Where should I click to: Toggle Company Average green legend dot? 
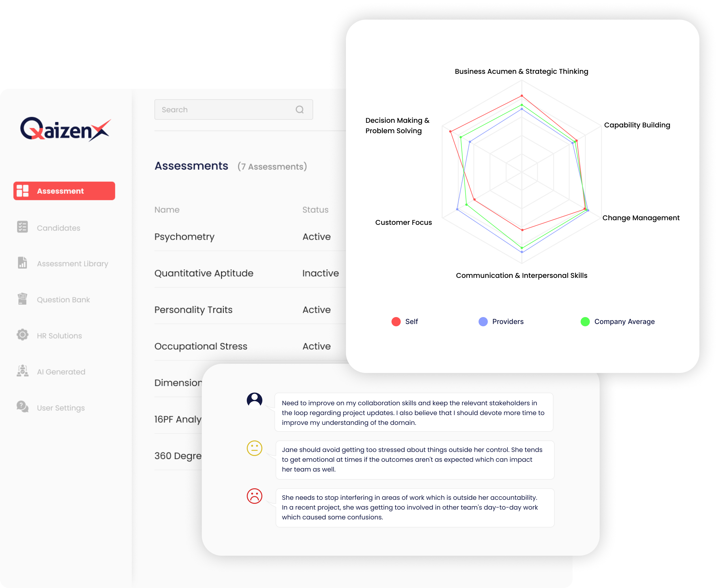[585, 322]
